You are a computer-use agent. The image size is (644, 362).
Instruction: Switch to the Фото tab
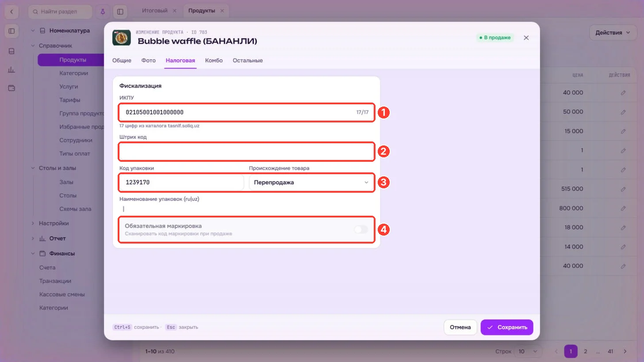[x=149, y=61]
